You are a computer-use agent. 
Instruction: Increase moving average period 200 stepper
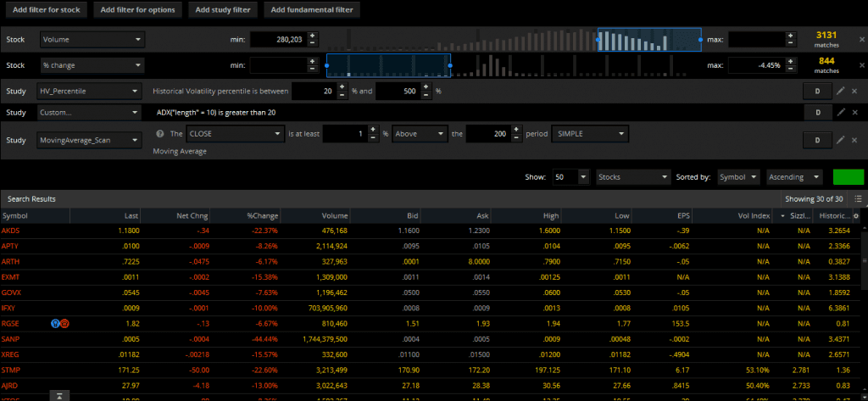click(516, 131)
